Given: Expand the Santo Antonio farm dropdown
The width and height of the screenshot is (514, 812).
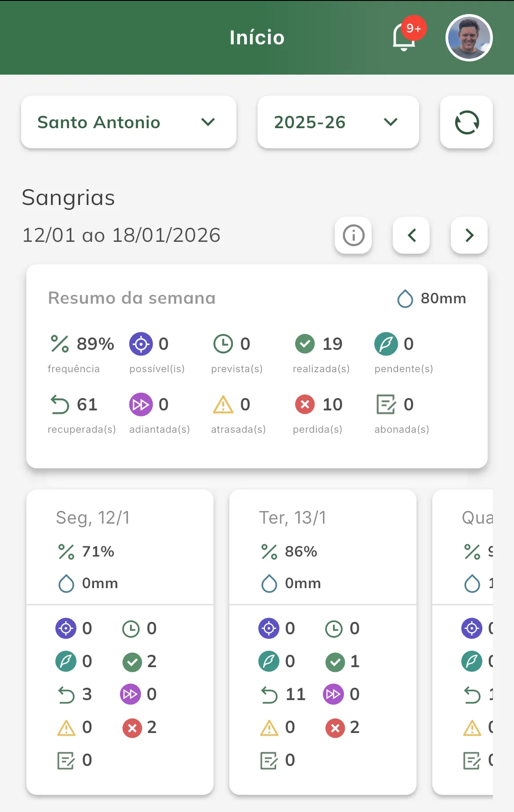Looking at the screenshot, I should pos(128,122).
